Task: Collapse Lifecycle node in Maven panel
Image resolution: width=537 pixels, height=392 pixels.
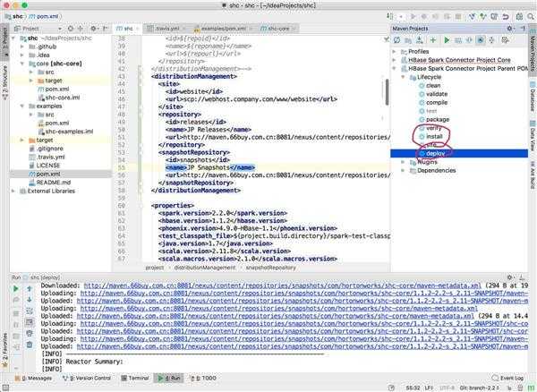Action: tap(403, 77)
